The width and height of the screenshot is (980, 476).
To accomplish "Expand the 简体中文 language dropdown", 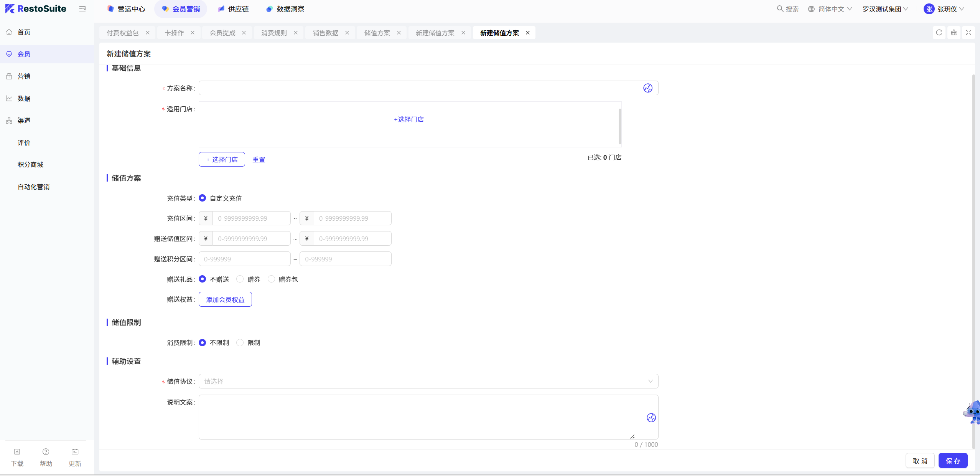I will [830, 9].
